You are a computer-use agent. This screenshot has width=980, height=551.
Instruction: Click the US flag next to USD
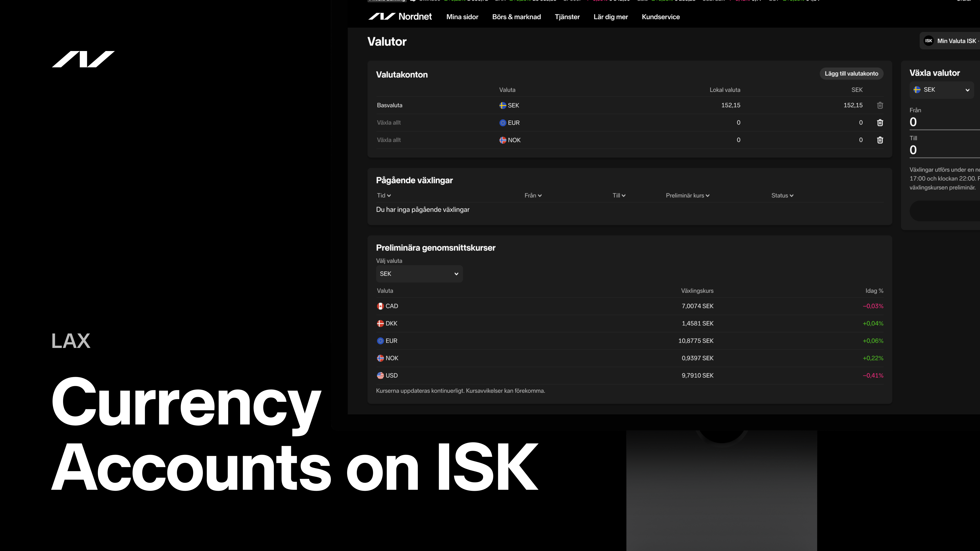(380, 375)
